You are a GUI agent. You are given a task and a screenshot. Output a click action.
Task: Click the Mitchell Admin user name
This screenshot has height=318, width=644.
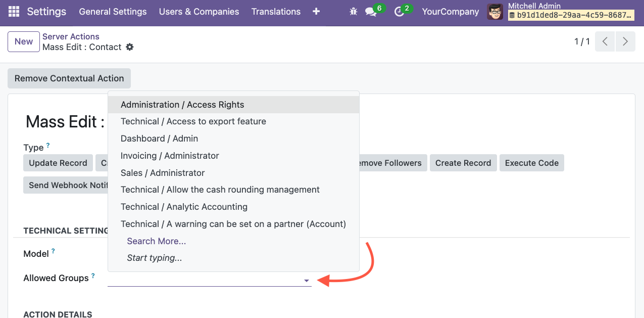coord(534,6)
